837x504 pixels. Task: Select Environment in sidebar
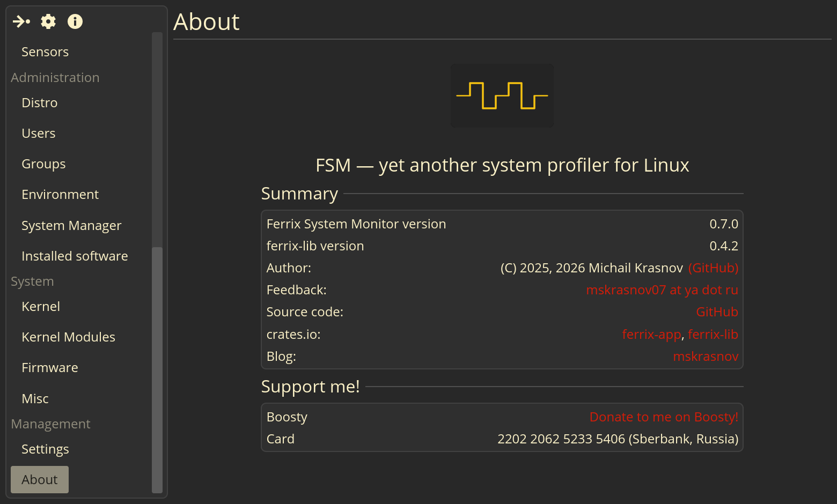pyautogui.click(x=60, y=195)
